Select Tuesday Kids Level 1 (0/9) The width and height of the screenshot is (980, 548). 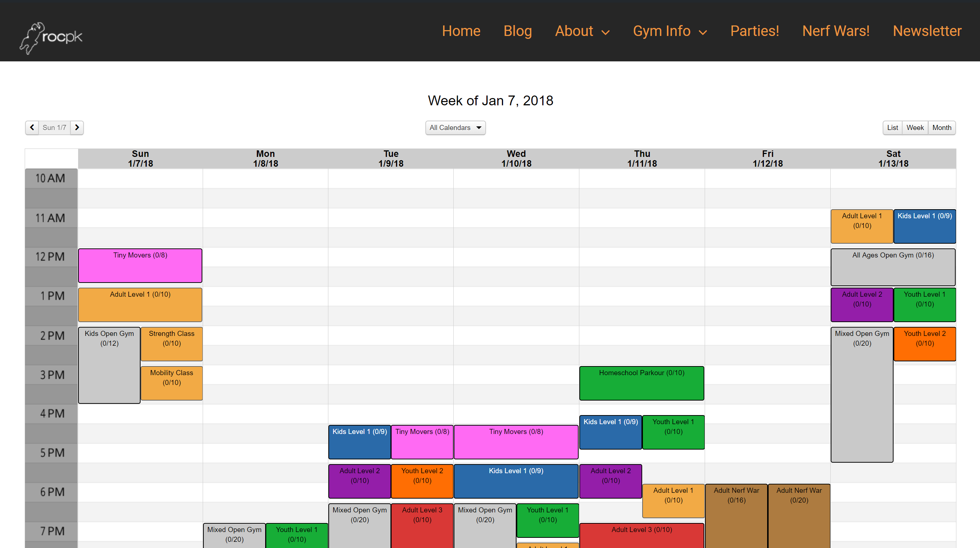[x=360, y=442]
